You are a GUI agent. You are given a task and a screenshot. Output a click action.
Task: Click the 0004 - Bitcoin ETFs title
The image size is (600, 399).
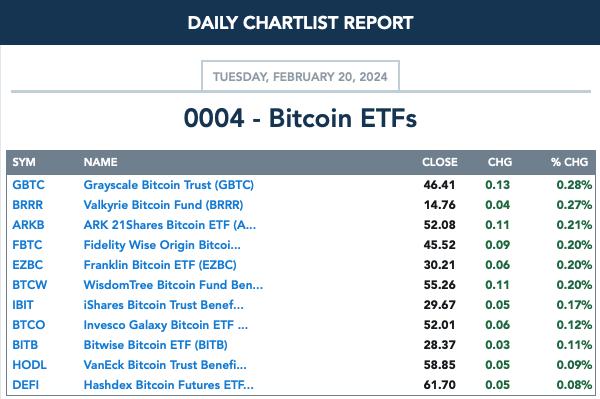(x=300, y=118)
